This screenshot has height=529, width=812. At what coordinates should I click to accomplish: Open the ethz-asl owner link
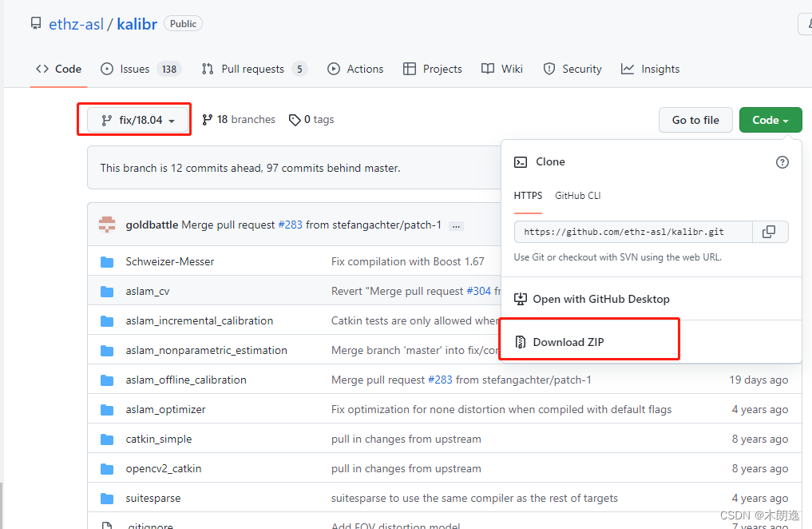pyautogui.click(x=76, y=24)
